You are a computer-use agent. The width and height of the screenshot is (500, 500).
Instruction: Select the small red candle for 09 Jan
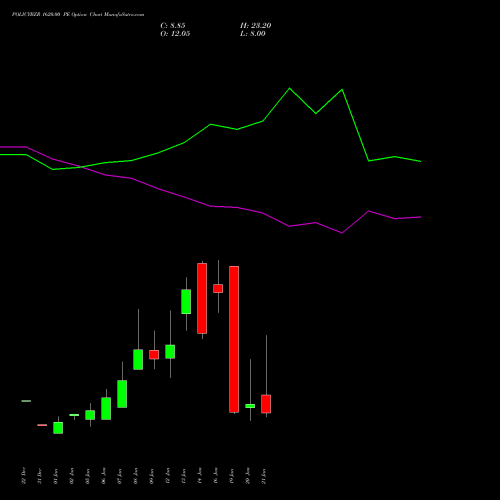coord(154,354)
